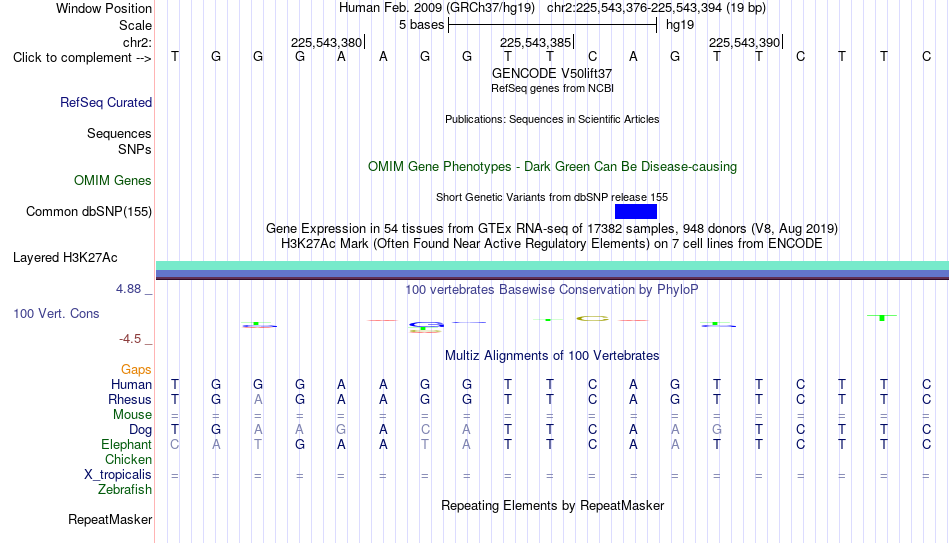The image size is (950, 543).
Task: Click '100 vertebrates Basewise Conservation by PhyloP'
Action: click(x=552, y=290)
